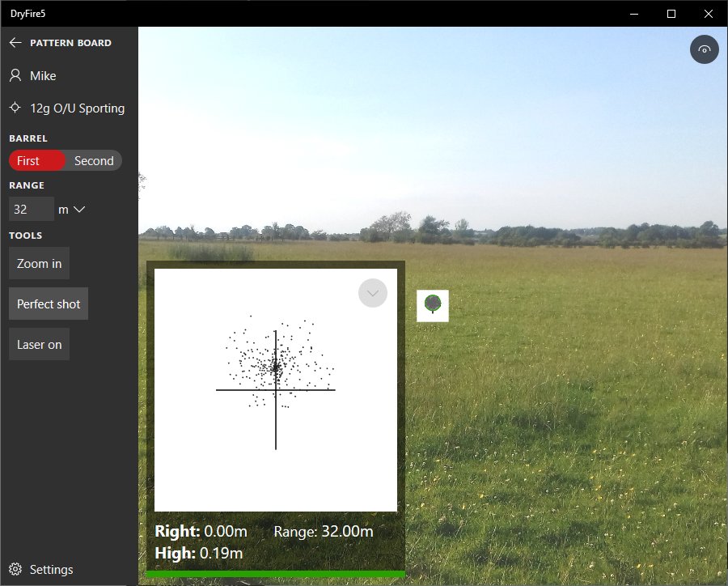Select the Mike shooter entry
The width and height of the screenshot is (728, 586).
[43, 75]
